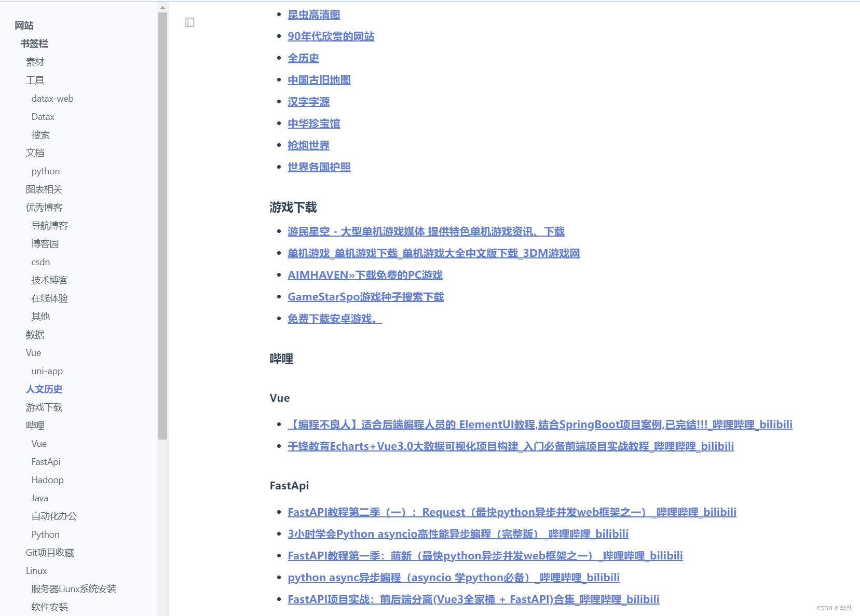860x616 pixels.
Task: Open 中国古旧地图 link
Action: pyautogui.click(x=319, y=80)
